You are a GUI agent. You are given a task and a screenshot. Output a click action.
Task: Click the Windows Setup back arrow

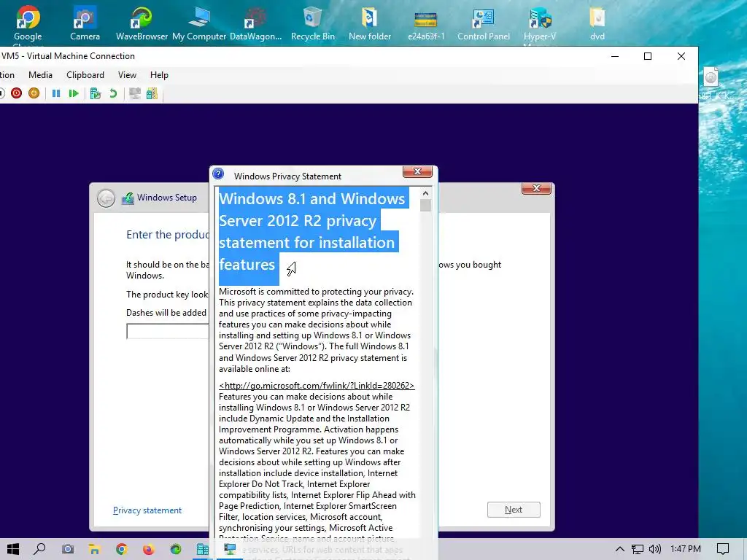[107, 198]
